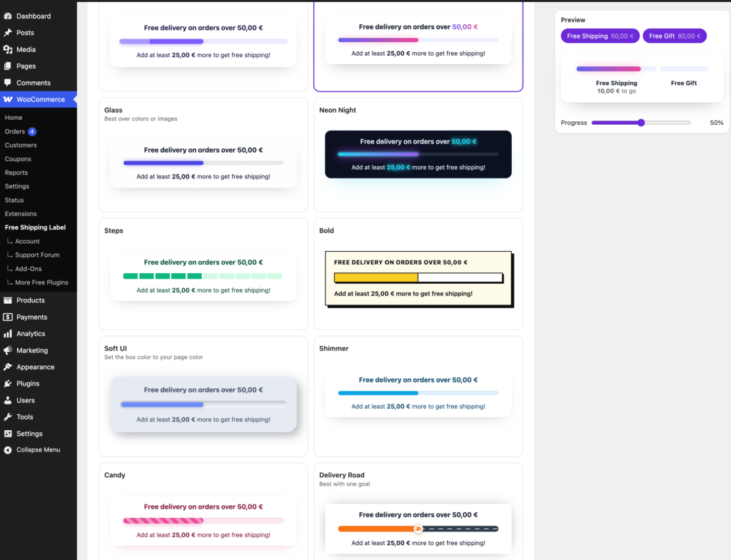This screenshot has height=560, width=731.
Task: Click 'Best over colors or images' text
Action: click(141, 119)
